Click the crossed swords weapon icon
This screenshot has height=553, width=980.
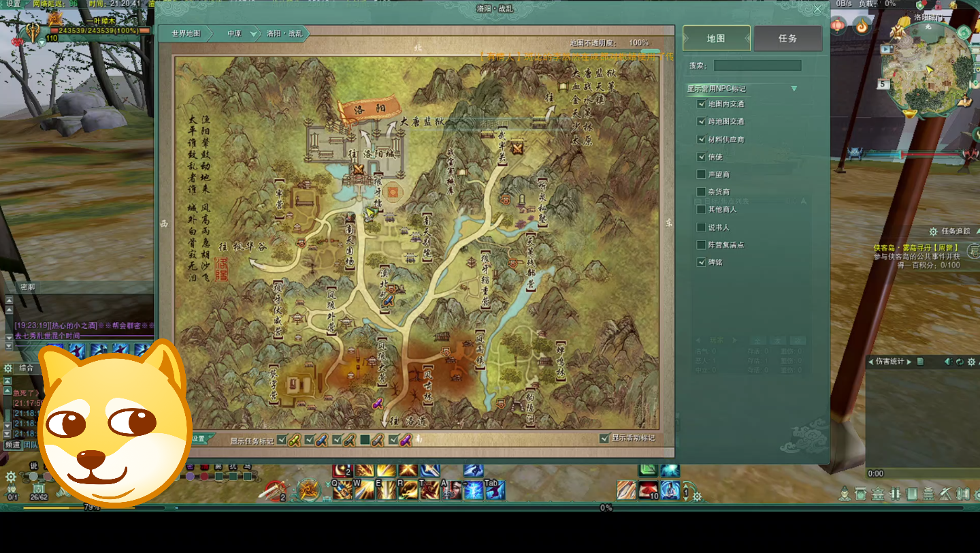click(276, 490)
